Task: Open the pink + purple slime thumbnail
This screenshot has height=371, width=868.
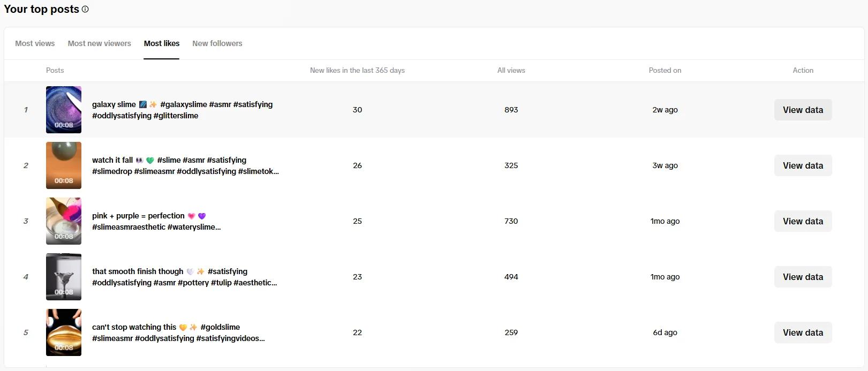Action: tap(64, 221)
